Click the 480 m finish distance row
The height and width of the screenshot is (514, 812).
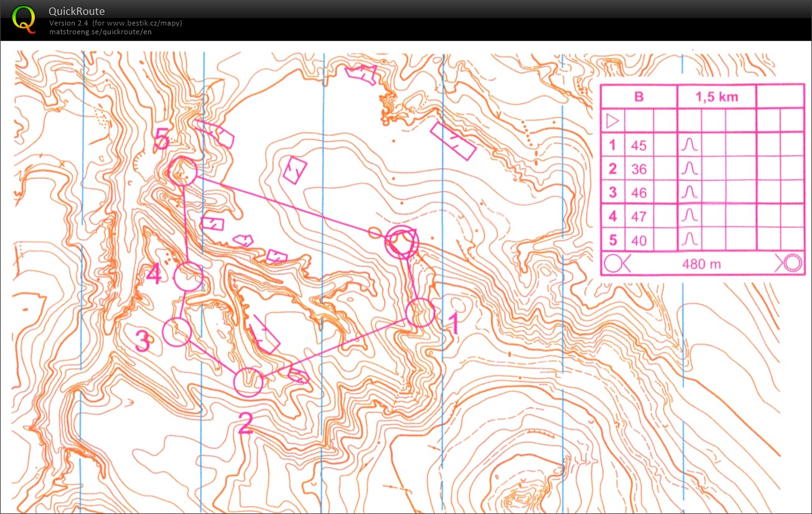pyautogui.click(x=702, y=263)
